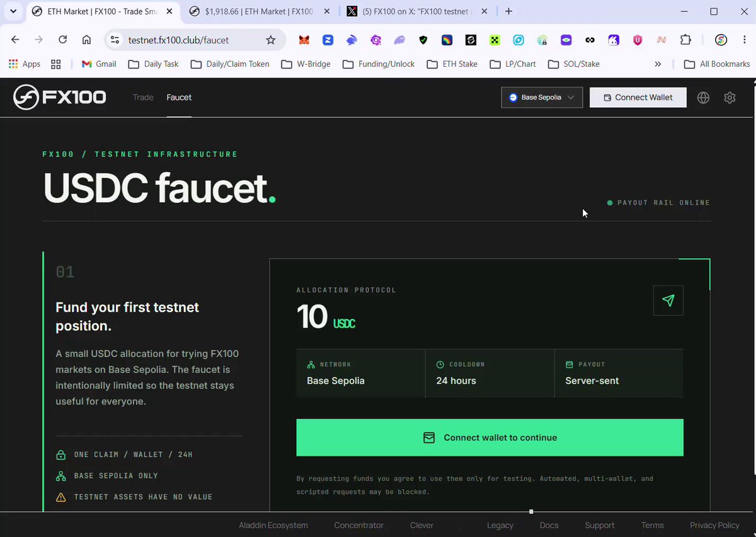The width and height of the screenshot is (756, 537).
Task: Open the Gmail bookmark
Action: pos(99,64)
